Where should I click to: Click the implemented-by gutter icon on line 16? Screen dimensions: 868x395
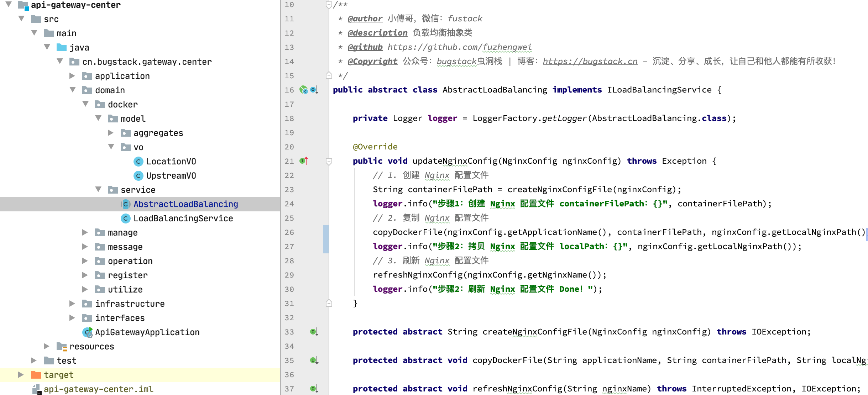(314, 90)
